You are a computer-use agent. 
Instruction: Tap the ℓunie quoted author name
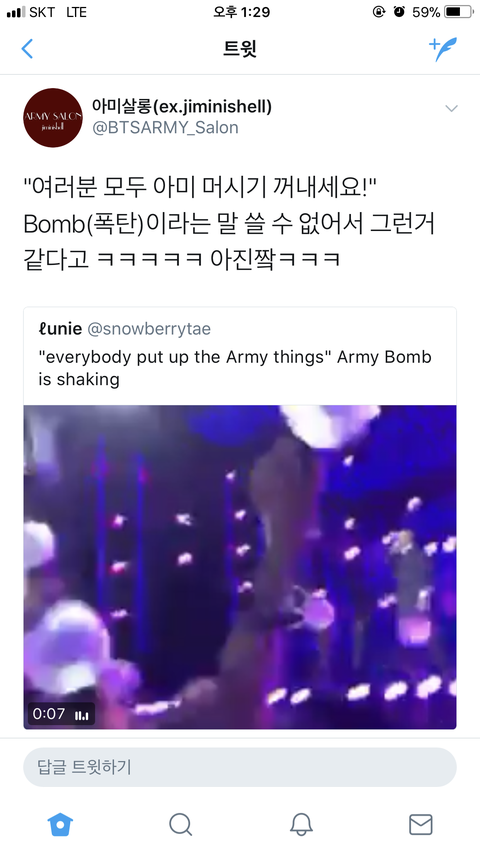[60, 329]
